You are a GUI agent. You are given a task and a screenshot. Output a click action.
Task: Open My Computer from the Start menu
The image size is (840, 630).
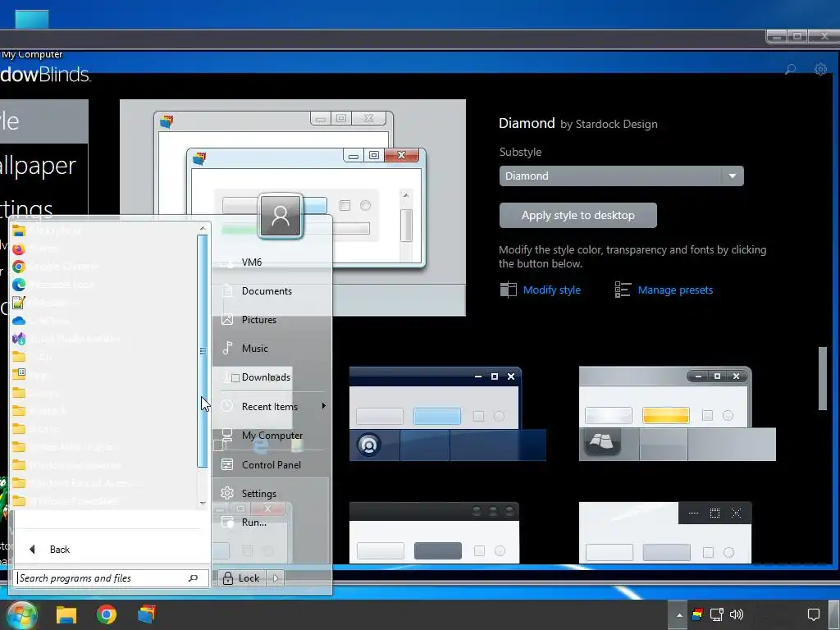point(272,436)
